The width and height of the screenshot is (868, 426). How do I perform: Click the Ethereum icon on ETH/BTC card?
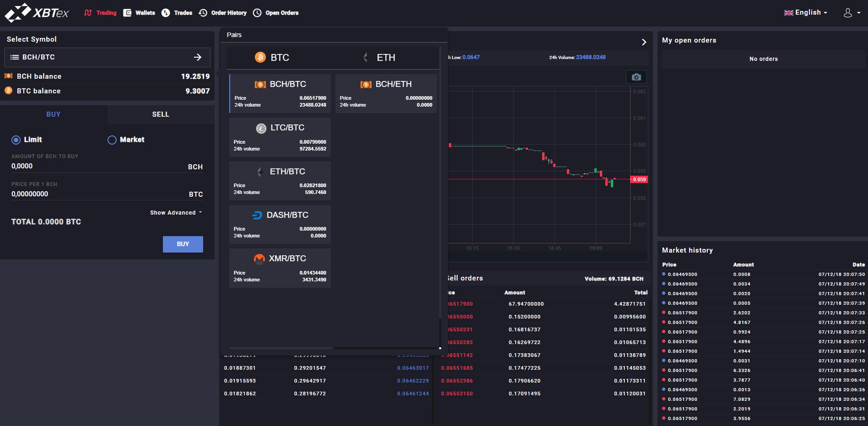pos(260,172)
